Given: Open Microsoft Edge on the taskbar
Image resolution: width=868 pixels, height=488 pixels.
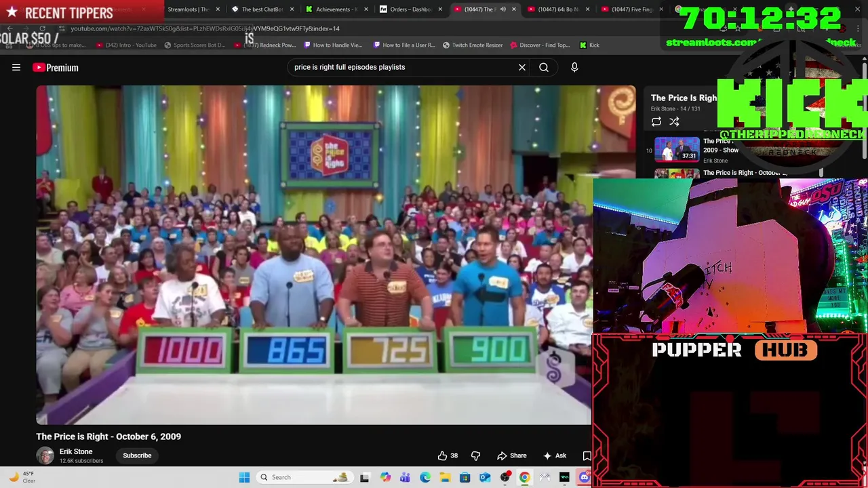Looking at the screenshot, I should pyautogui.click(x=425, y=477).
